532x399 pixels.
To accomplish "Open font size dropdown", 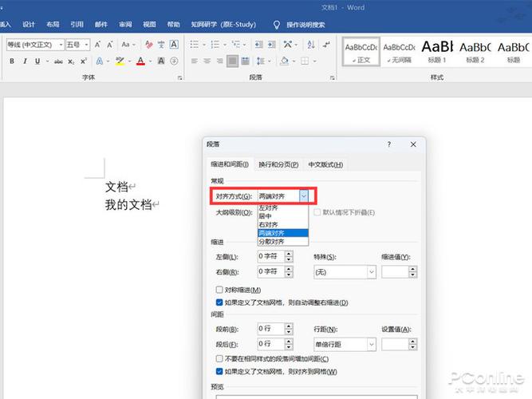I will (x=86, y=45).
